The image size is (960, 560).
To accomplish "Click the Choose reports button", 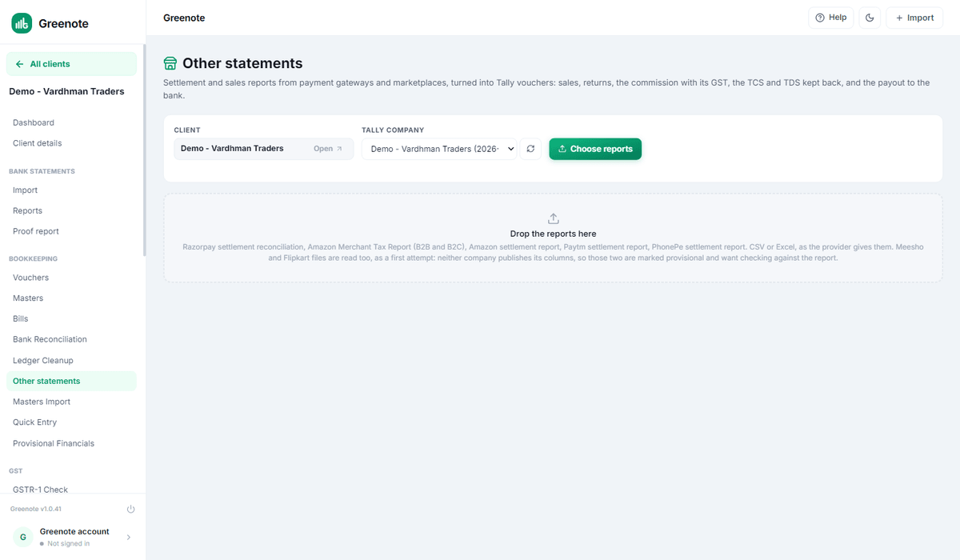I will click(x=595, y=149).
